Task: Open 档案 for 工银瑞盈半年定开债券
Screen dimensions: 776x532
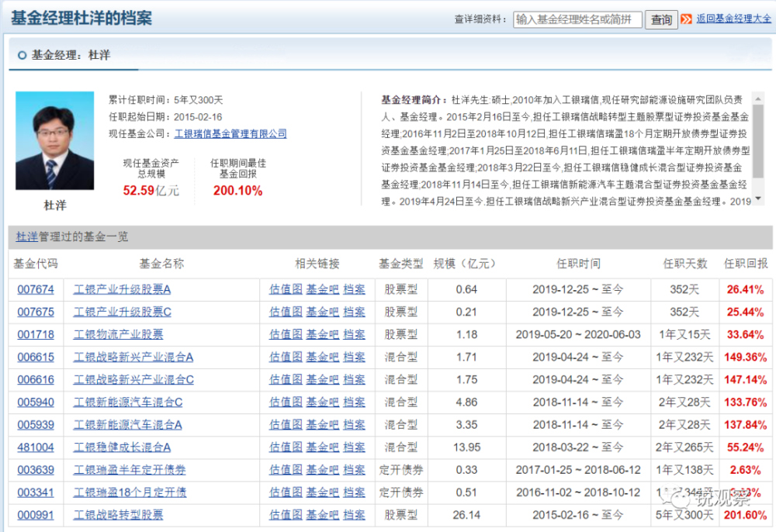Action: tap(354, 470)
